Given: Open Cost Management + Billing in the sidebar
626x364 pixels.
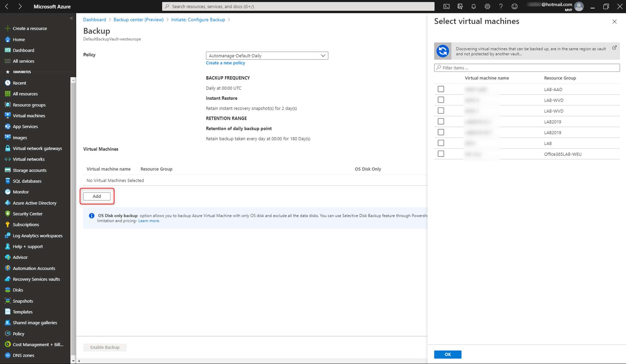Looking at the screenshot, I should pos(38,345).
